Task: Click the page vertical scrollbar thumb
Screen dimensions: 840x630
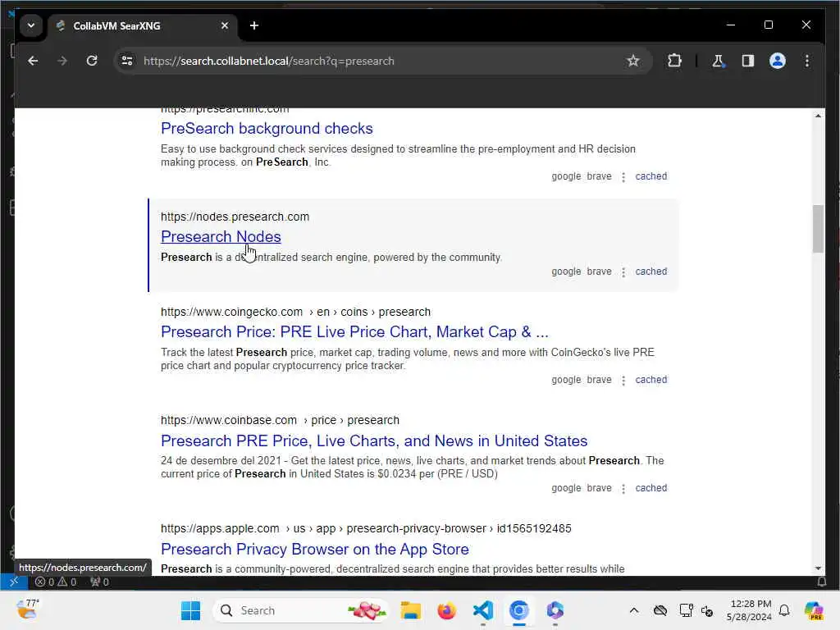Action: pos(818,229)
